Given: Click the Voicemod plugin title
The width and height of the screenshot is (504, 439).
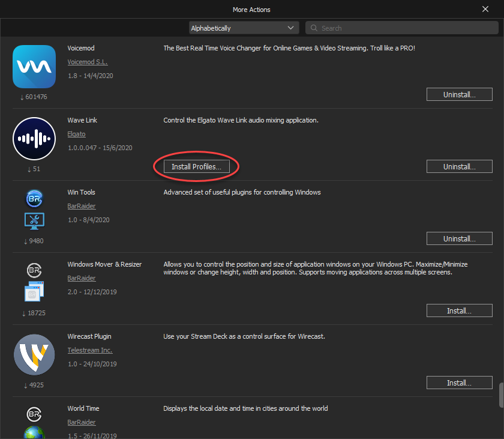Looking at the screenshot, I should (x=81, y=48).
